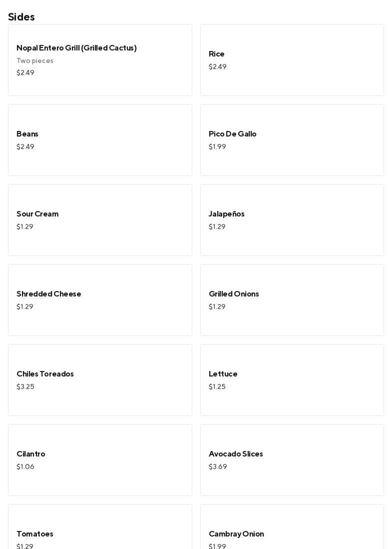Image resolution: width=392 pixels, height=549 pixels.
Task: Select the Grilled Onions item
Action: (x=292, y=299)
